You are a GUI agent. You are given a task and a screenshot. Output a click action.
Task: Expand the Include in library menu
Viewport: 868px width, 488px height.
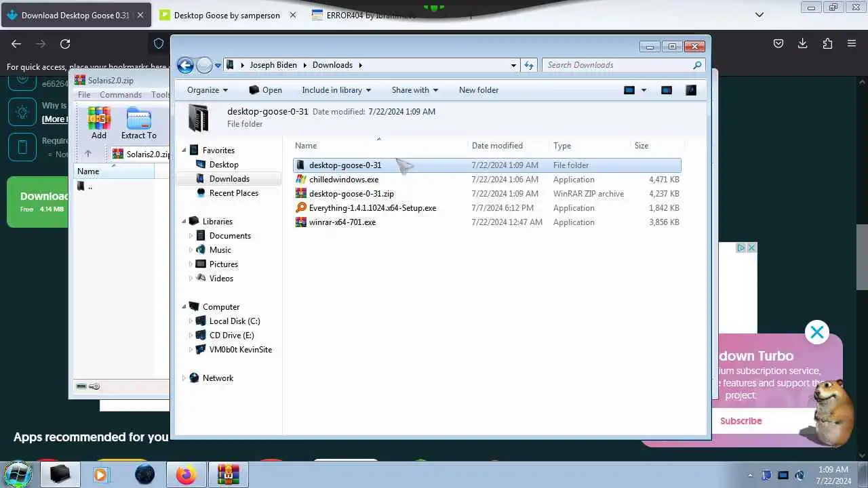point(336,90)
